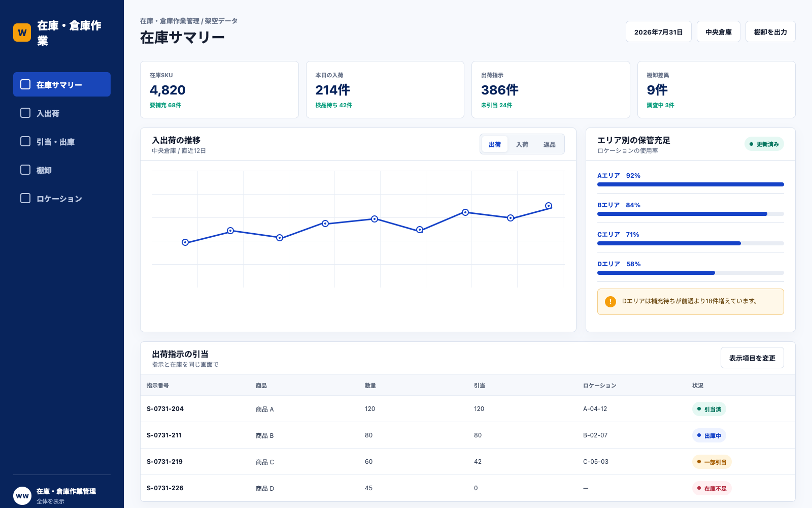The image size is (812, 508).
Task: Open ロケーション in the sidebar
Action: [62, 198]
